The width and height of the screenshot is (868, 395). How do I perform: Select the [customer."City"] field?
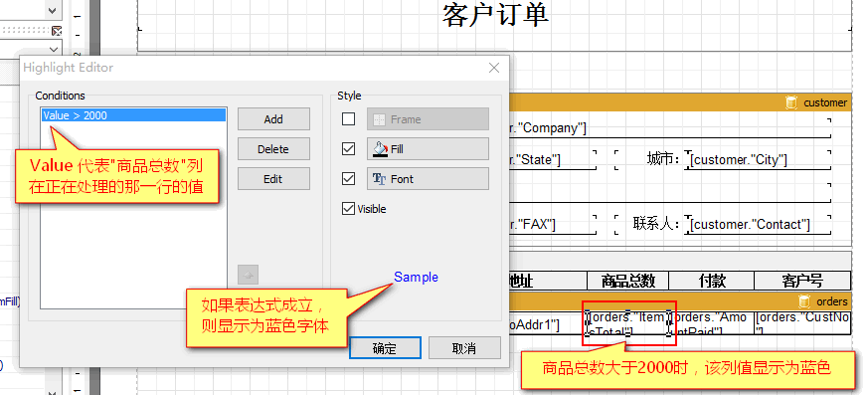(758, 159)
